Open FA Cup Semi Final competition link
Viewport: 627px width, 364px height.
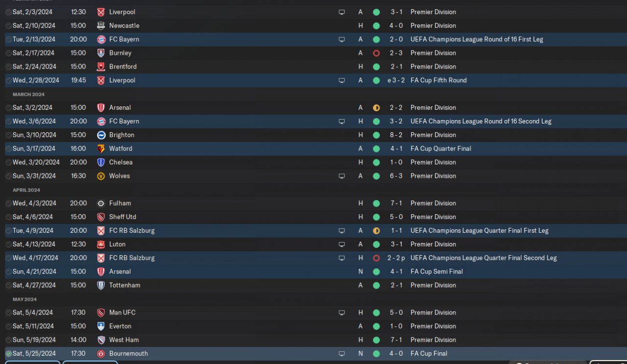pyautogui.click(x=436, y=271)
